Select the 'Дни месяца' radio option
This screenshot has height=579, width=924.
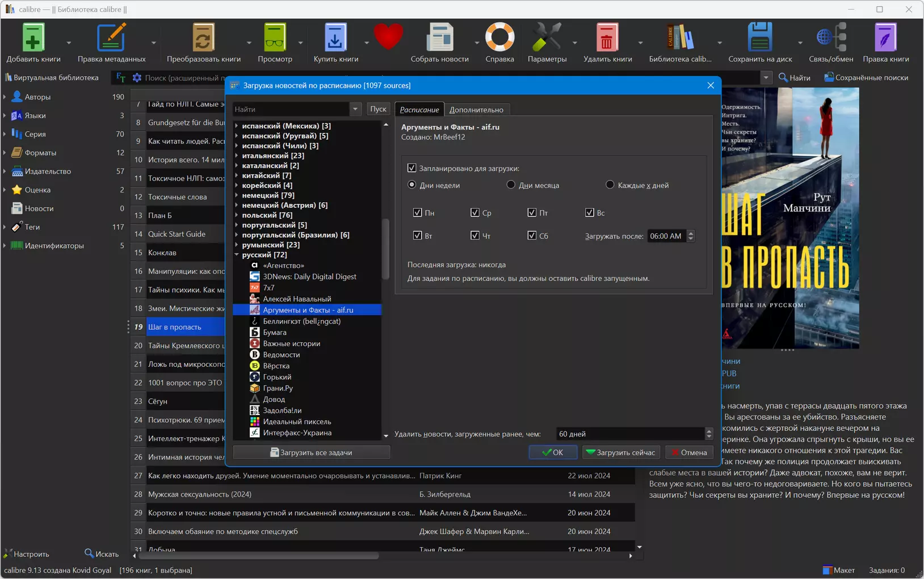(x=511, y=185)
